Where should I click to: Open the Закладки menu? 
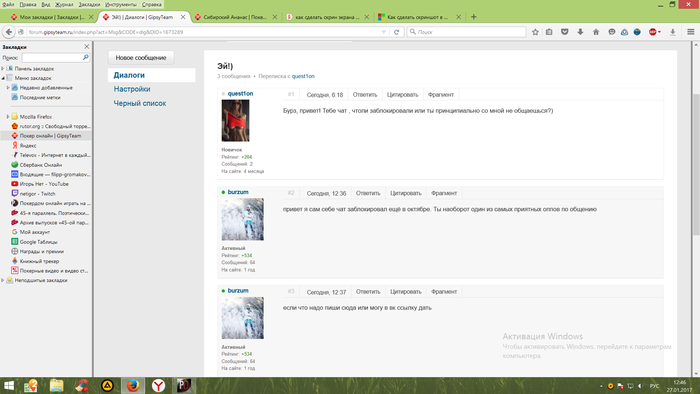click(x=89, y=4)
